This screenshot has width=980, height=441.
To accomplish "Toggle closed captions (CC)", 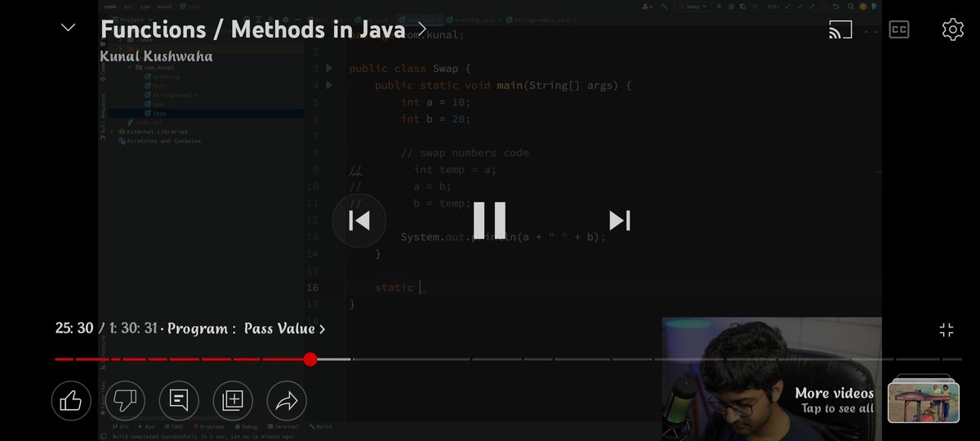I will [x=898, y=29].
